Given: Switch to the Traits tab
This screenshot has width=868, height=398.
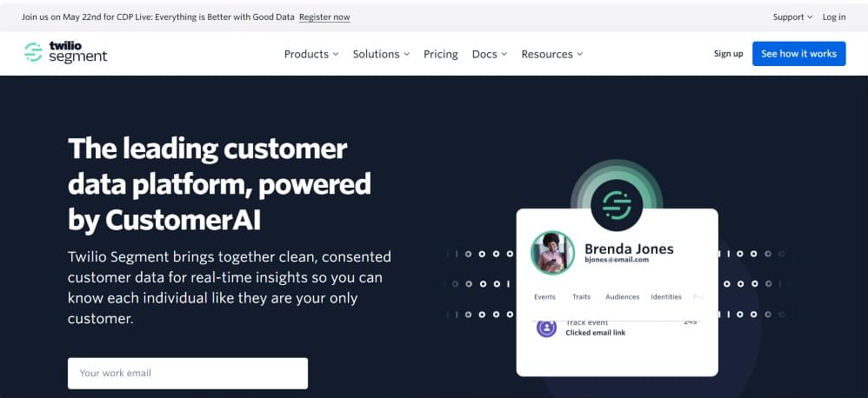Looking at the screenshot, I should tap(581, 297).
